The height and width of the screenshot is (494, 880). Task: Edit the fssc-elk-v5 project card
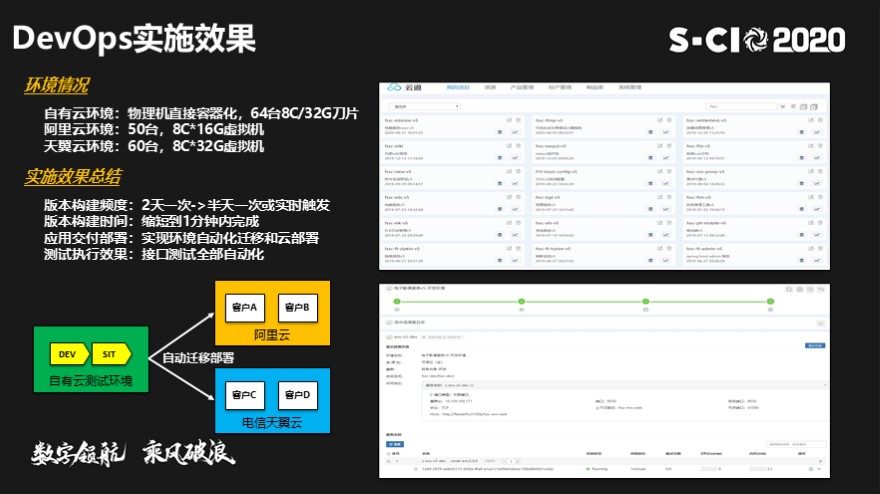coord(509,222)
